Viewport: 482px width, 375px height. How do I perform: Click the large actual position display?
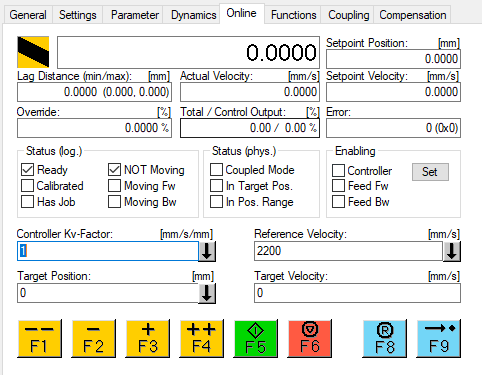188,52
